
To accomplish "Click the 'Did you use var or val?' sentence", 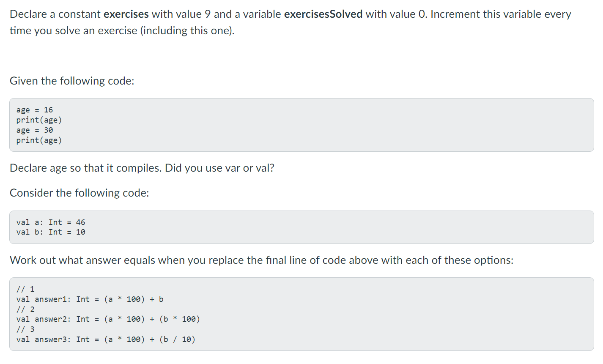I will (x=219, y=168).
